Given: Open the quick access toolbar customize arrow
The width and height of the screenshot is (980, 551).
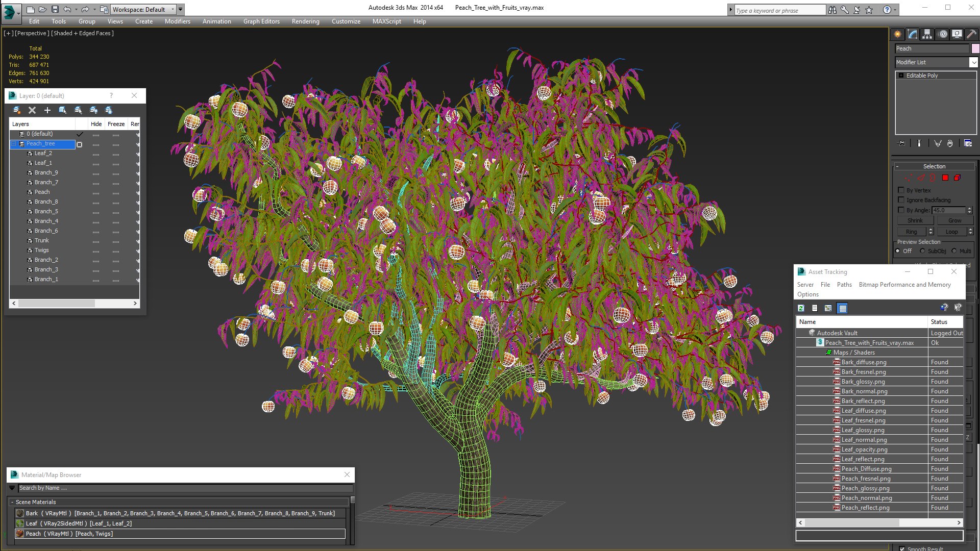Looking at the screenshot, I should 180,9.
